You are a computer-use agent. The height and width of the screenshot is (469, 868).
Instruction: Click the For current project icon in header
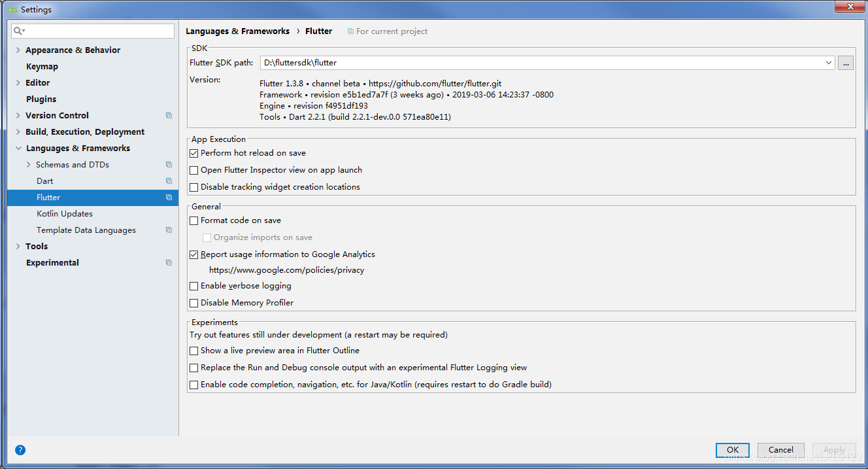click(x=350, y=31)
